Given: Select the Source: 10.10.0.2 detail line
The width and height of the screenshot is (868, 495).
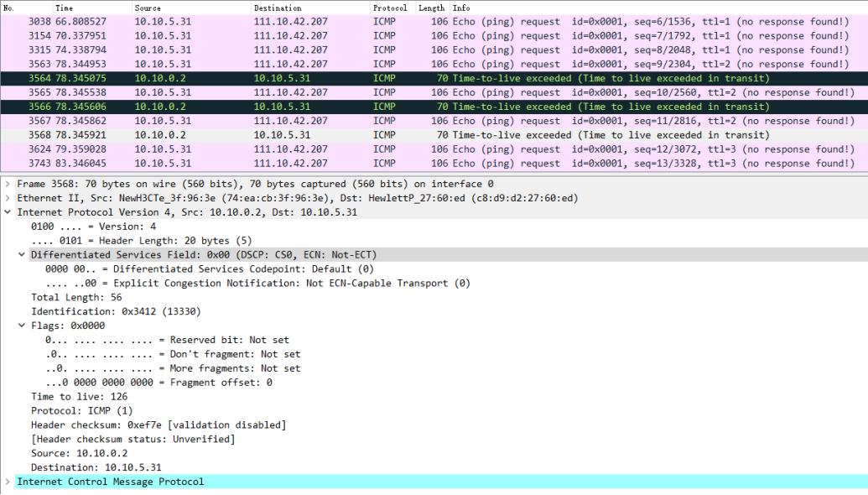Looking at the screenshot, I should pos(79,454).
